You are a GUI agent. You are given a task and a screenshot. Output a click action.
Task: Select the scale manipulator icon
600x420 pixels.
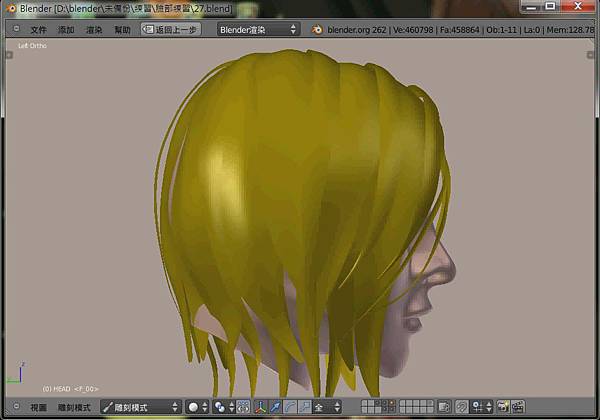tap(305, 407)
